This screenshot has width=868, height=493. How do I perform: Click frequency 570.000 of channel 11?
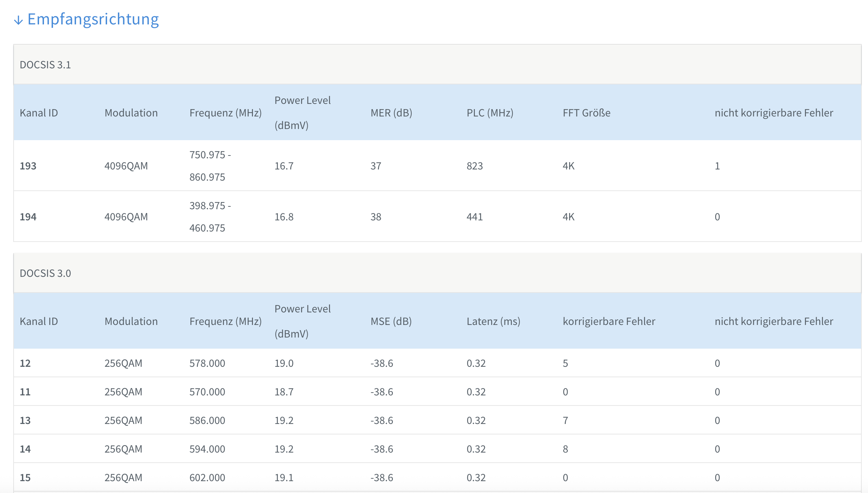[x=207, y=392]
